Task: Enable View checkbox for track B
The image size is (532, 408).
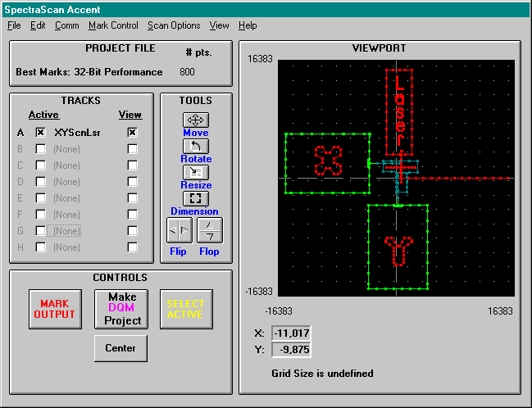Action: (132, 148)
